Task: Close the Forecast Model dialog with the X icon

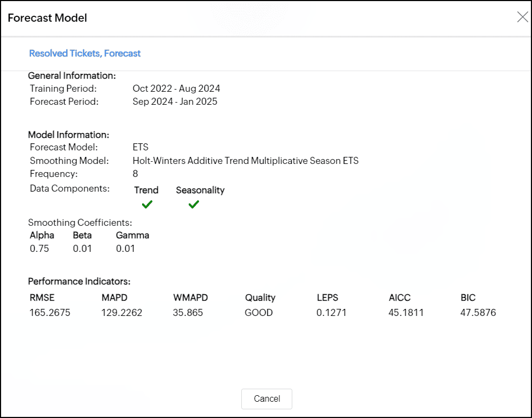Action: [522, 17]
